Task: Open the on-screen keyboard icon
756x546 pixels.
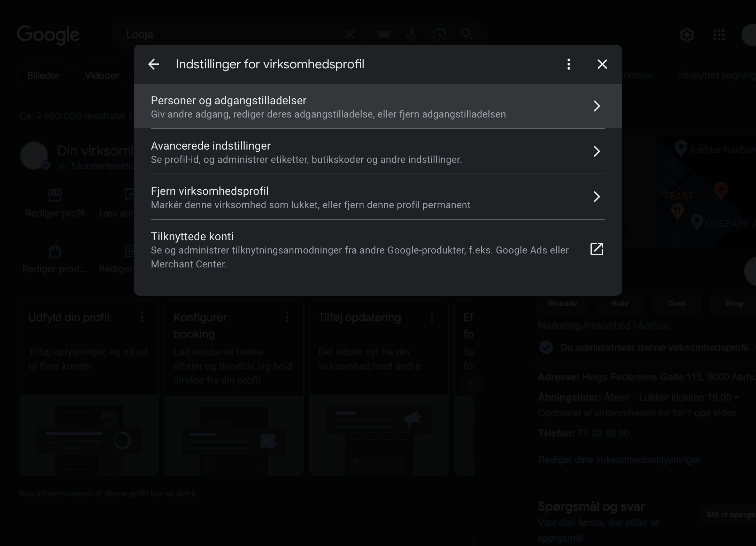Action: (x=384, y=34)
